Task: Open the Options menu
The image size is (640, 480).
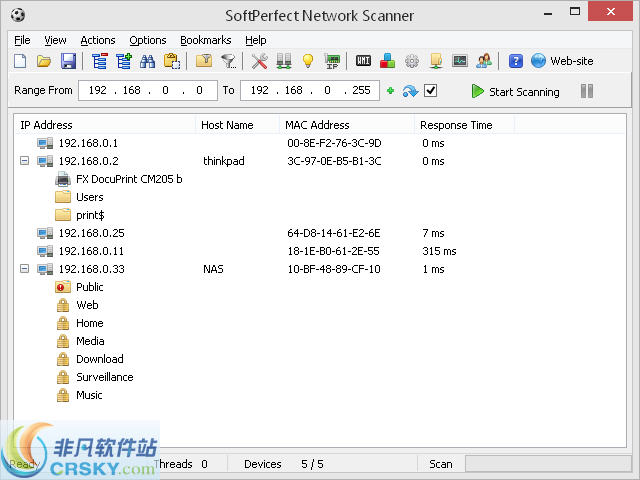Action: (148, 40)
